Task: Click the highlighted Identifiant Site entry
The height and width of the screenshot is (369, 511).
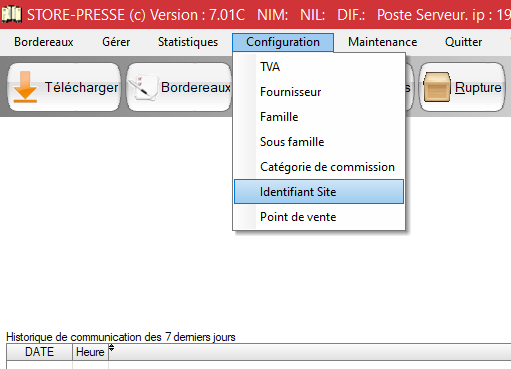Action: 319,192
